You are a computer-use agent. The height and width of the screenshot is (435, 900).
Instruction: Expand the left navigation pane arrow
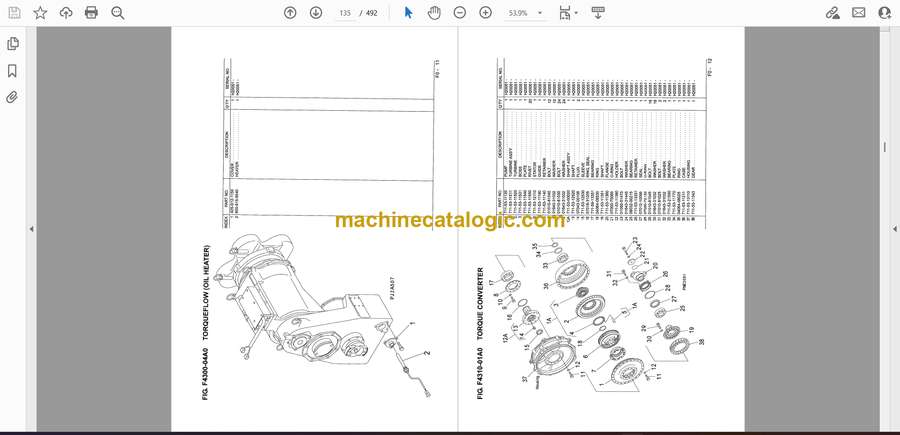(32, 229)
